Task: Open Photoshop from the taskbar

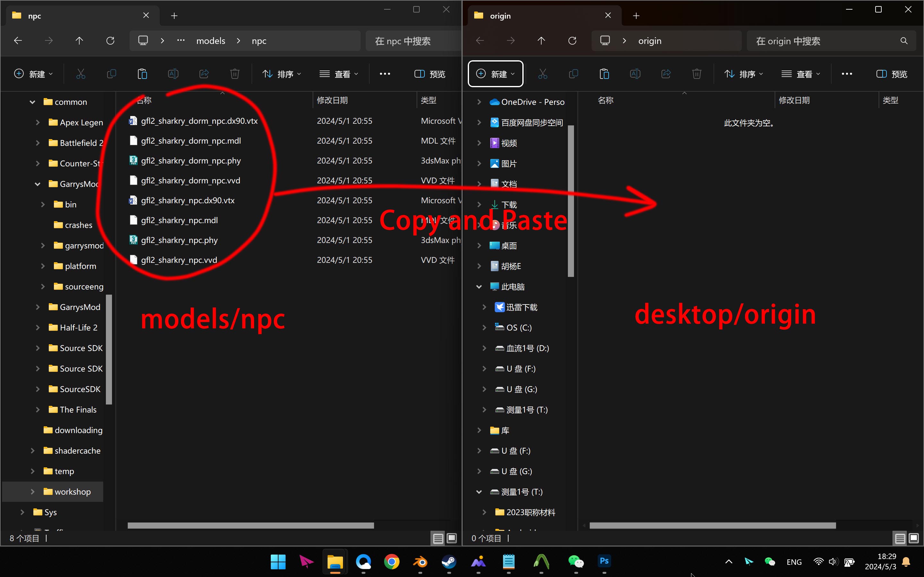Action: [x=604, y=561]
